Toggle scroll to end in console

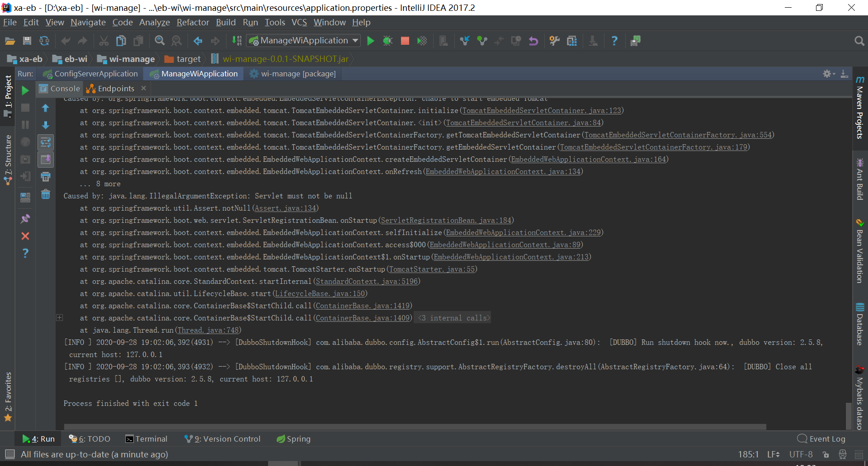click(46, 160)
